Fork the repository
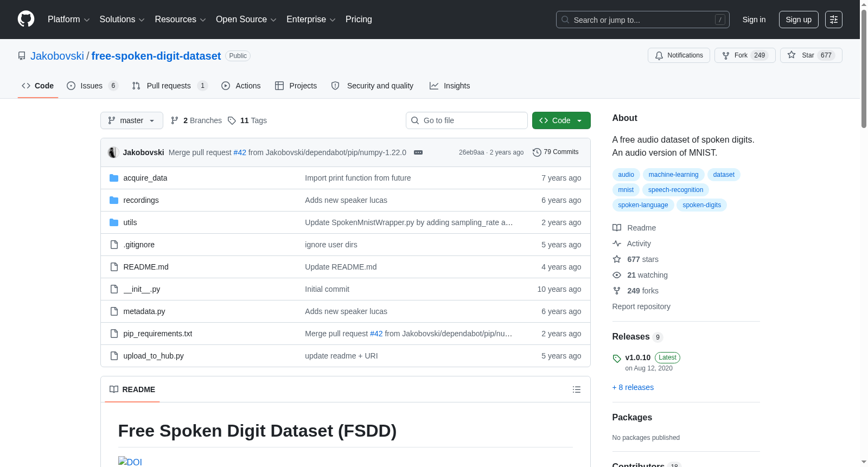The height and width of the screenshot is (467, 868). [x=745, y=55]
